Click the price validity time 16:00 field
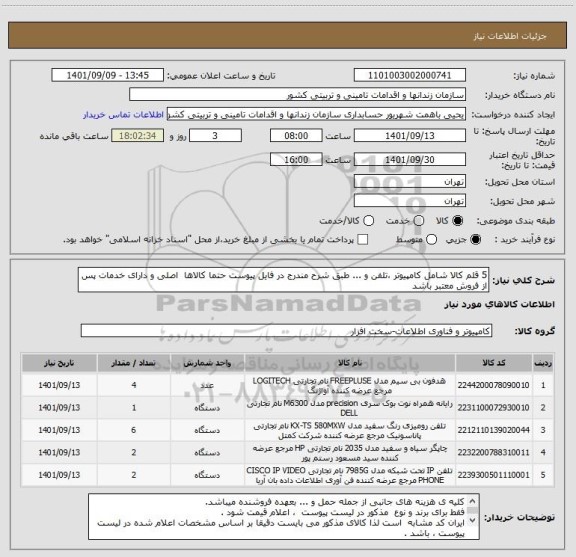576x557 pixels. coord(296,159)
